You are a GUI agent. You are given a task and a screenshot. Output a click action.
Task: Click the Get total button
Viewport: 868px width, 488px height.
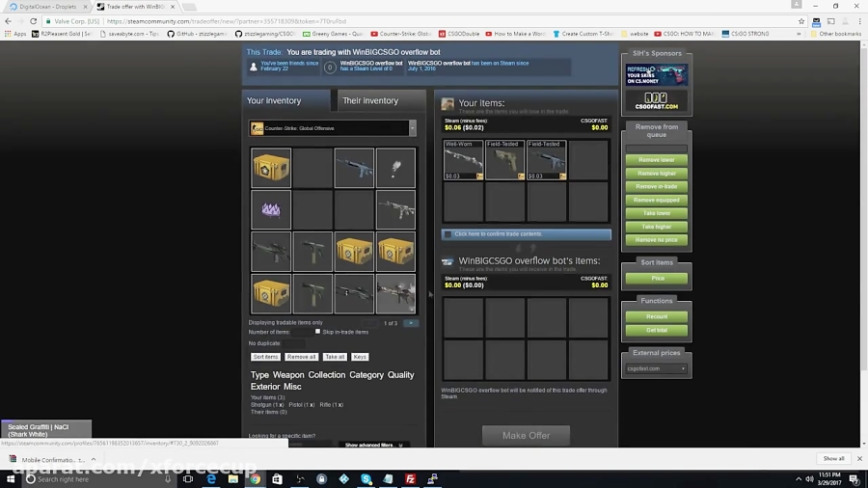tap(657, 330)
